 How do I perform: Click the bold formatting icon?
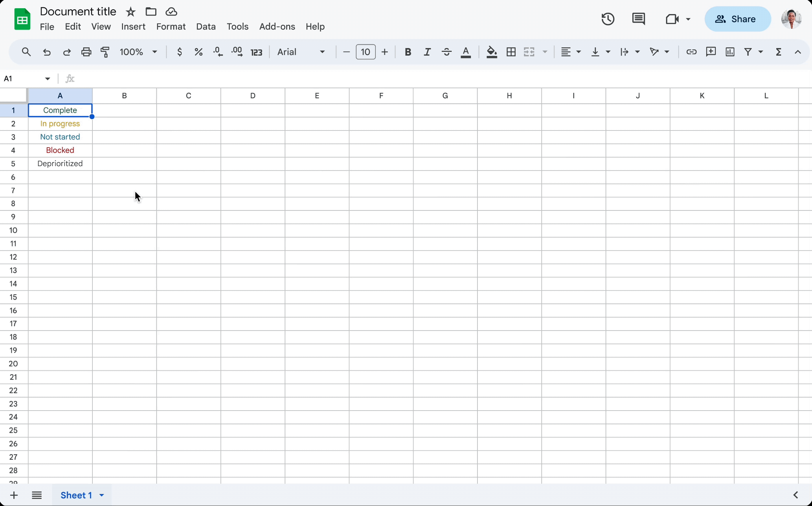coord(408,52)
